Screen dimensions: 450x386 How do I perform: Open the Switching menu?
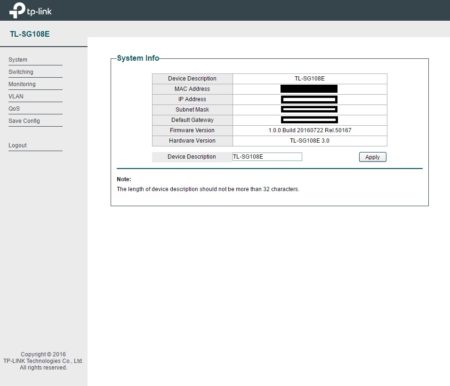pyautogui.click(x=21, y=72)
